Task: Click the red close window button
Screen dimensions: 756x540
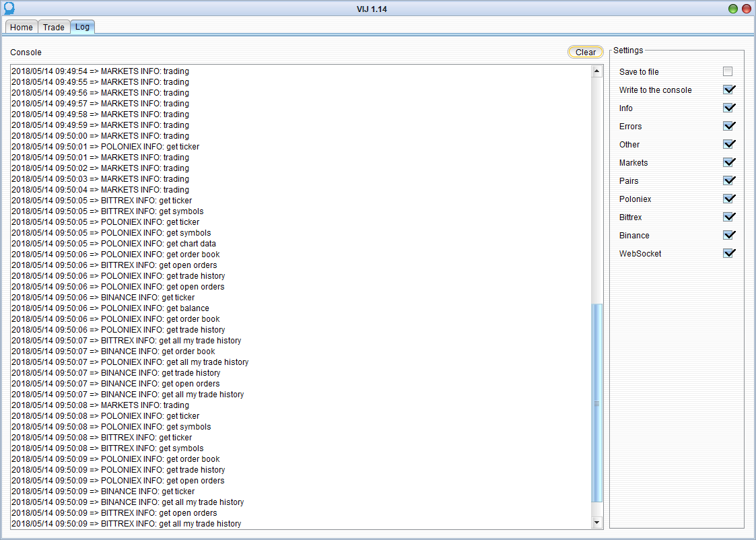Action: coord(746,9)
